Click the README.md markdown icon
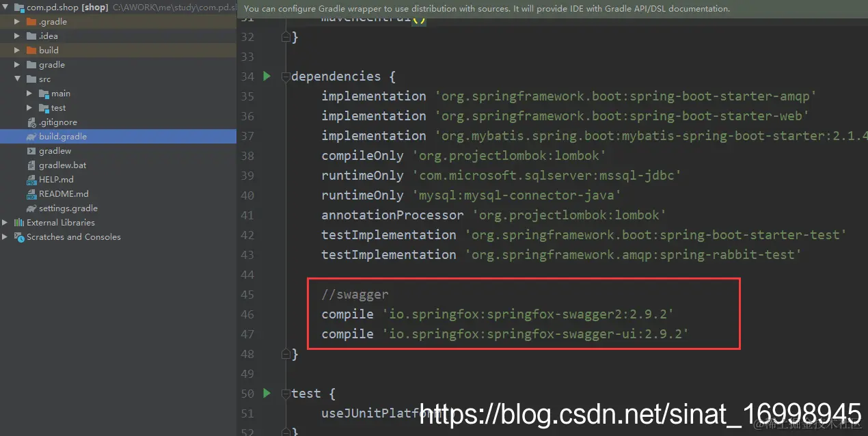This screenshot has height=436, width=868. click(x=31, y=193)
